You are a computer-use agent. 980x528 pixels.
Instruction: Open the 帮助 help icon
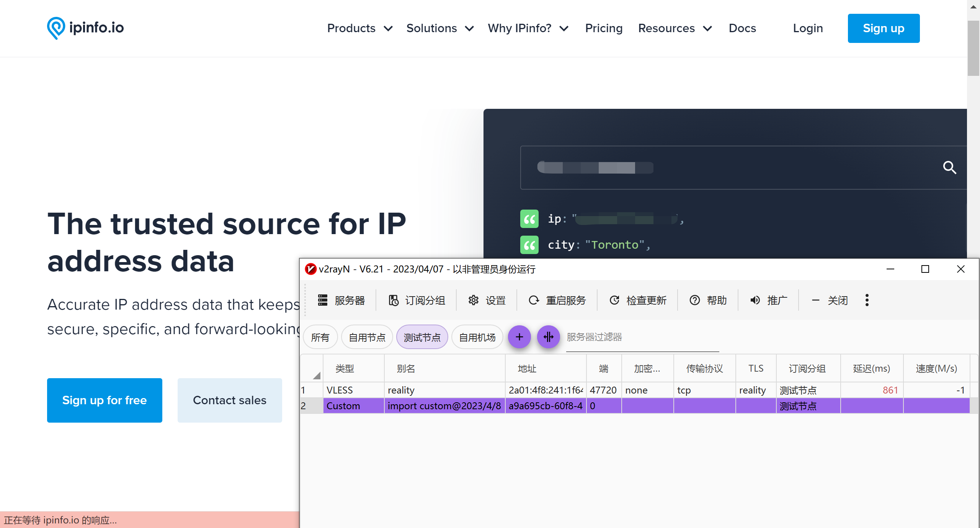tap(695, 300)
